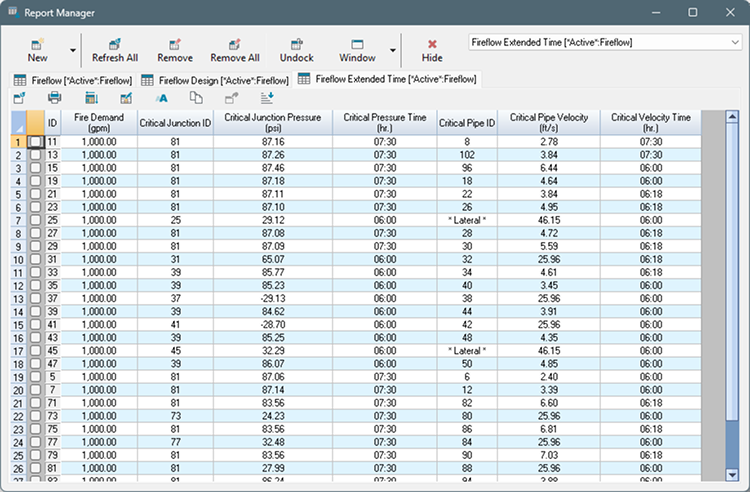Click the Undock icon

(x=296, y=44)
